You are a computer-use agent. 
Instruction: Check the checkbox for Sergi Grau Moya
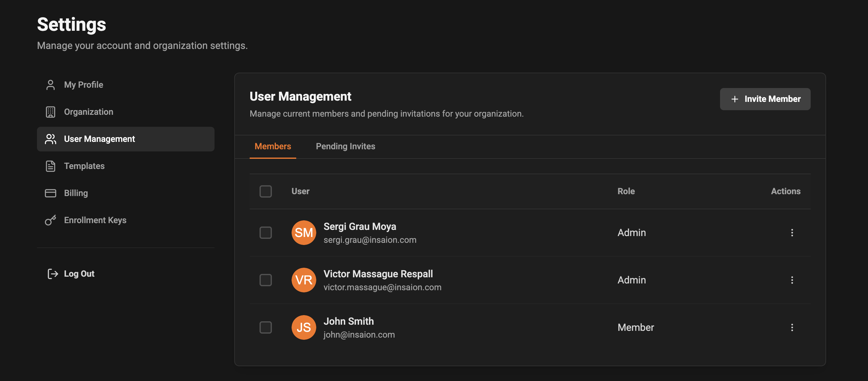click(x=265, y=232)
